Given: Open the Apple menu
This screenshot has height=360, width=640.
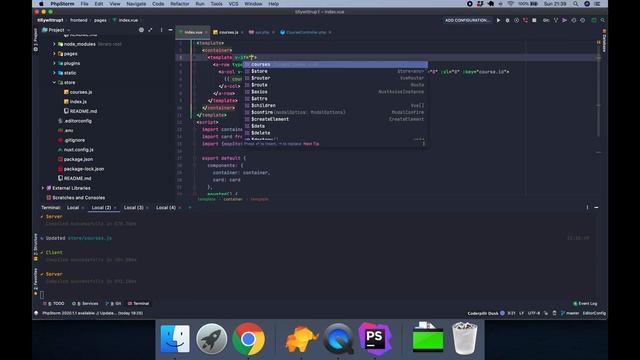Looking at the screenshot, I should click(41, 4).
